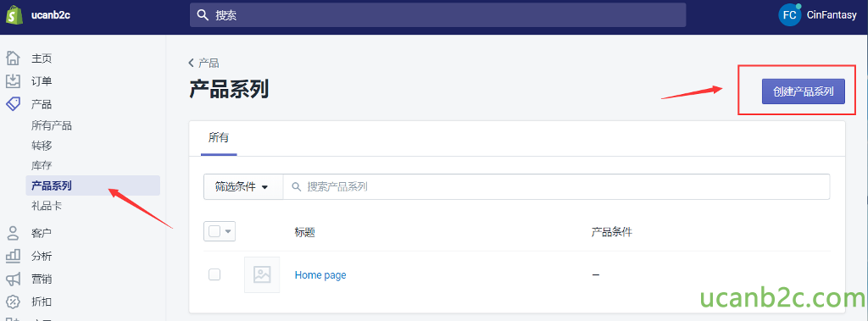Click the Home page image thumbnail
The width and height of the screenshot is (868, 321).
(262, 274)
